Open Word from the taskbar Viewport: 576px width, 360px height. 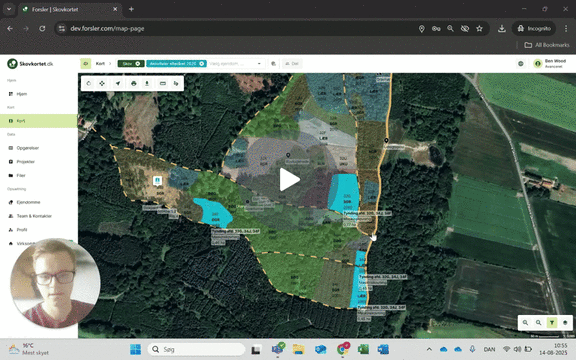coord(383,349)
